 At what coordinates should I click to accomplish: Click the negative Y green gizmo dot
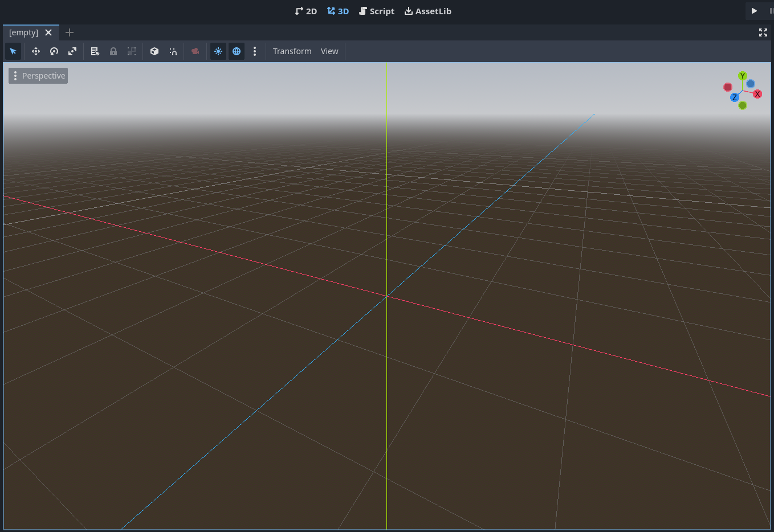[743, 105]
